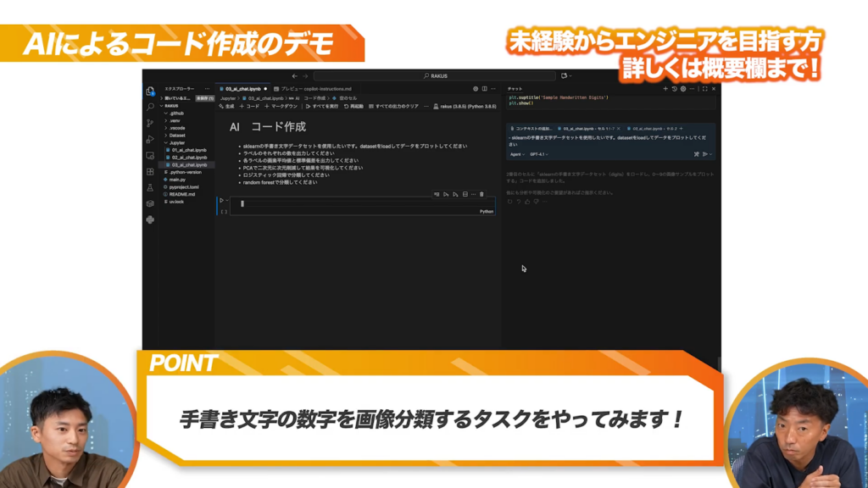Collapse the Jupyter folder in explorer

click(175, 142)
